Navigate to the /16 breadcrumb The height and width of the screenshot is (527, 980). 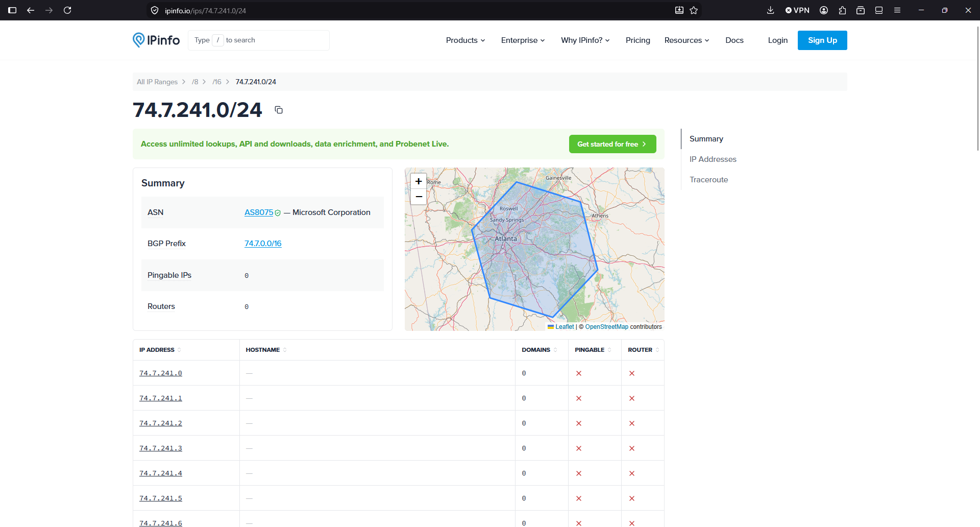coord(217,82)
